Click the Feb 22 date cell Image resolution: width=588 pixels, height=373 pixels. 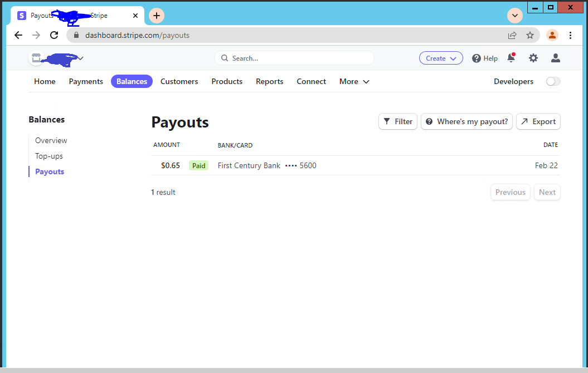[x=546, y=165]
